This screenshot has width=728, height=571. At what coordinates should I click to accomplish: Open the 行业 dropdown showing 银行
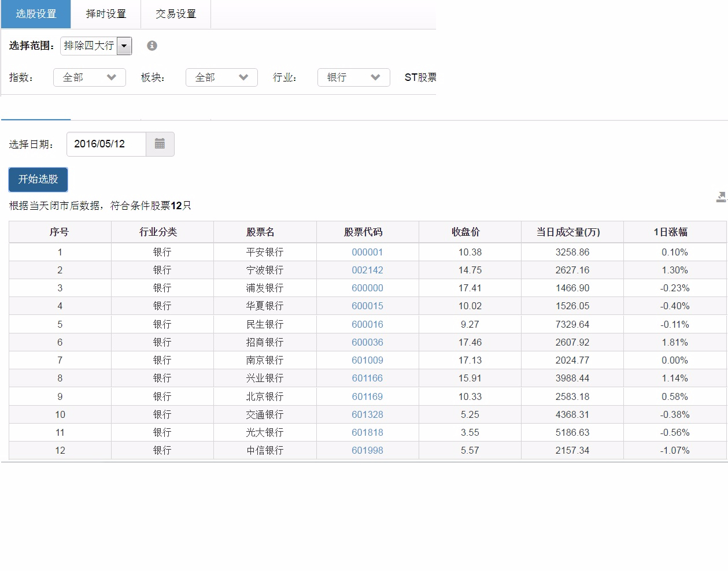tap(353, 77)
